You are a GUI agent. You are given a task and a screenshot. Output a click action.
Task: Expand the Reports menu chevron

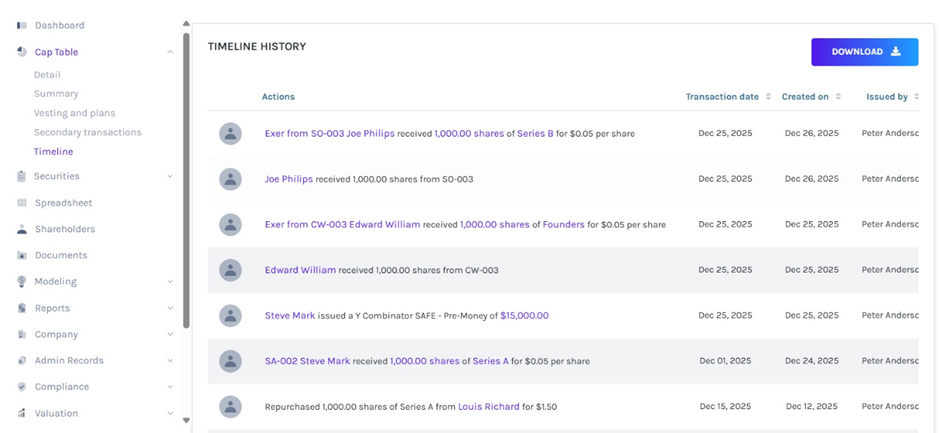click(x=170, y=308)
